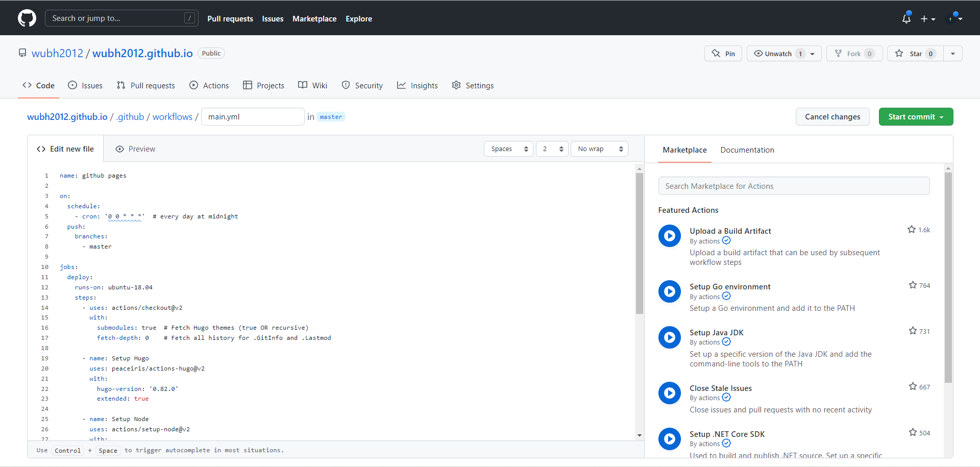The height and width of the screenshot is (467, 980).
Task: Expand the indent size dropdown showing 2
Action: point(552,149)
